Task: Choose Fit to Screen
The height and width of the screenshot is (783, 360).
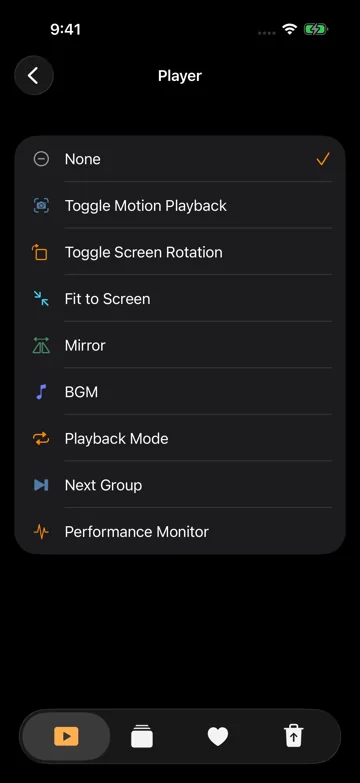Action: [180, 299]
